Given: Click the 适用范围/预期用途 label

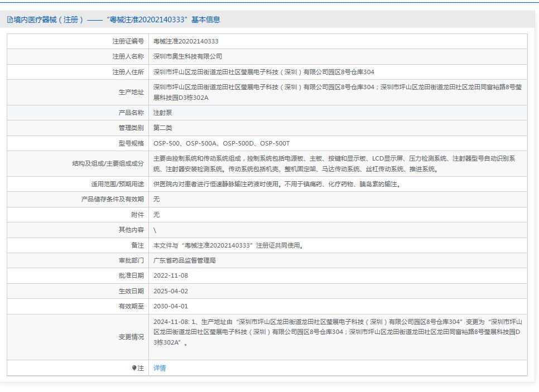Looking at the screenshot, I should (x=117, y=184).
